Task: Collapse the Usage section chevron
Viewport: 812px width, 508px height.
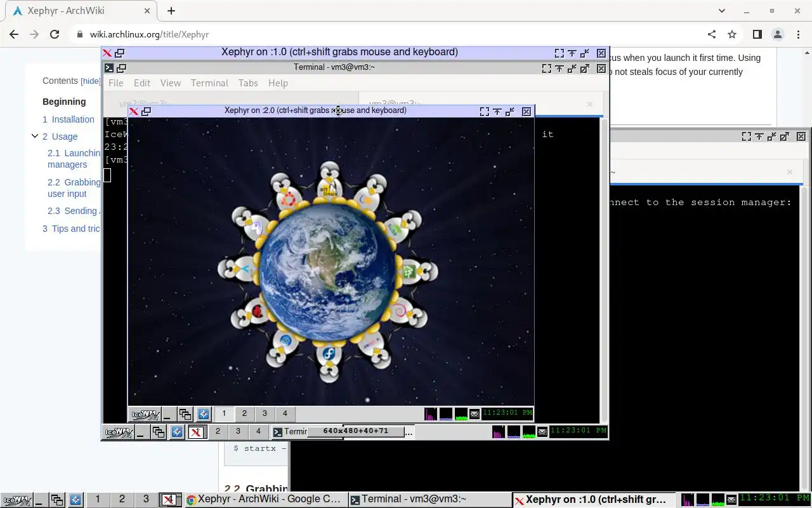Action: 35,136
